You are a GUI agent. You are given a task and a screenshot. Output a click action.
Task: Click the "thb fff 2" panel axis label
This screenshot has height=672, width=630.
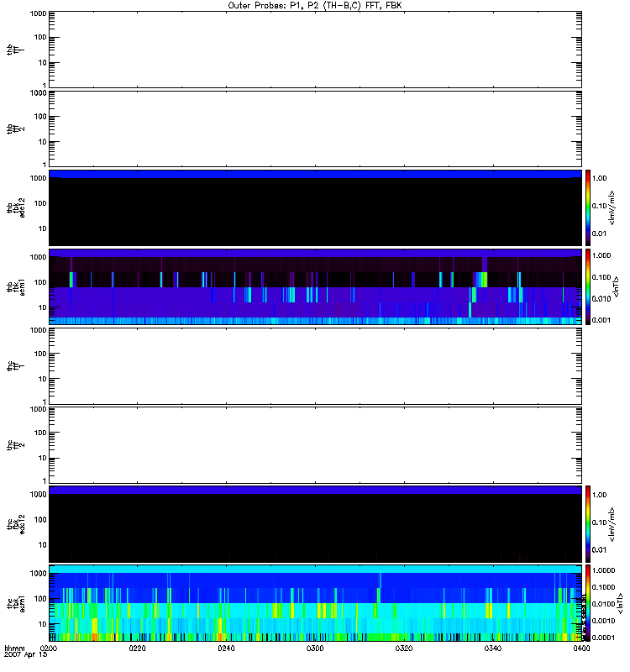(x=15, y=129)
